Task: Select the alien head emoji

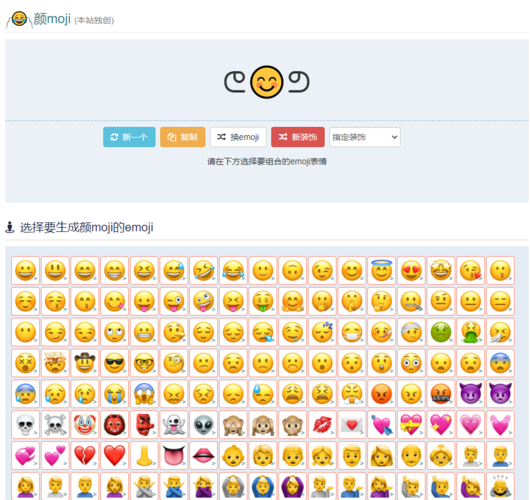Action: coord(203,425)
